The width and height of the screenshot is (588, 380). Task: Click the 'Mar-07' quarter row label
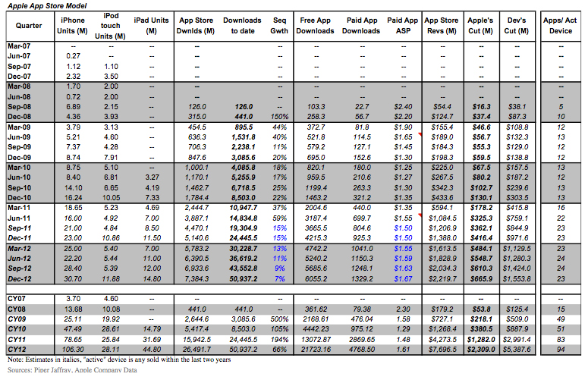(x=19, y=46)
